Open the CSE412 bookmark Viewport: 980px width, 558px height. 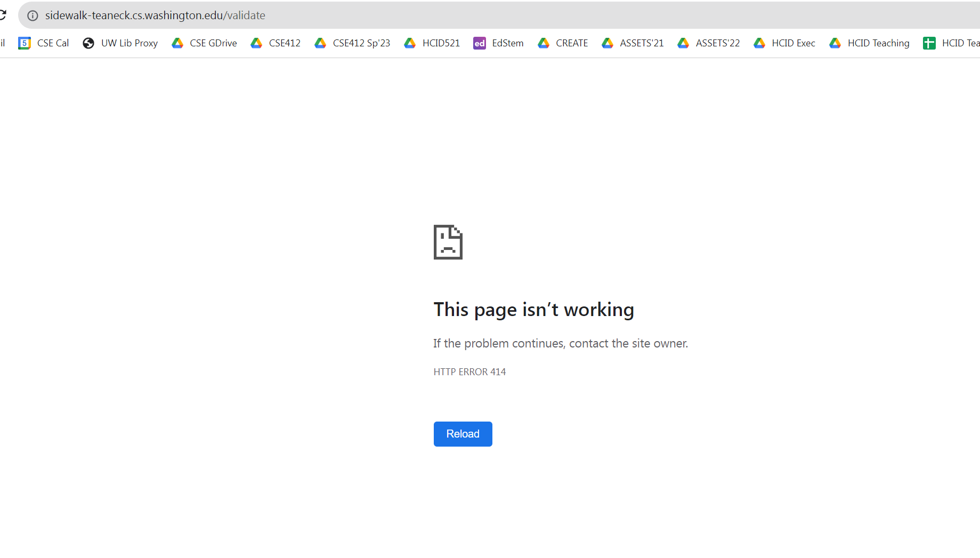tap(285, 43)
